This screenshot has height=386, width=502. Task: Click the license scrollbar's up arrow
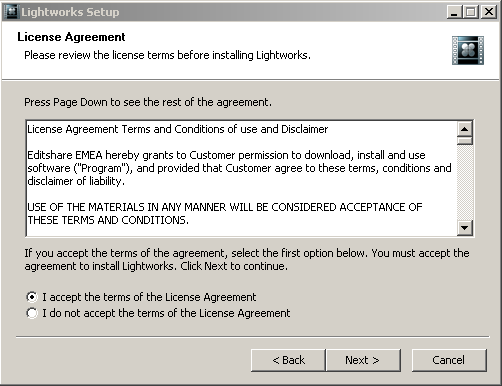point(465,129)
